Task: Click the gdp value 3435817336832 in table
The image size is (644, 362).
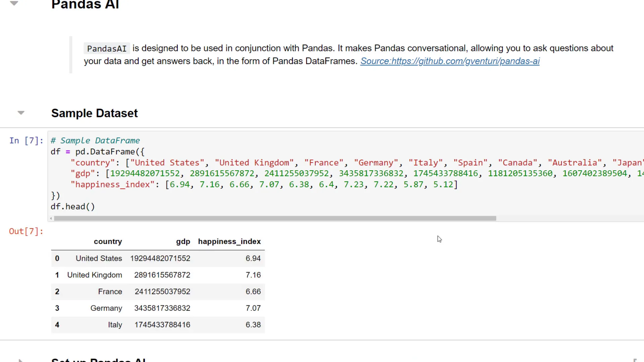Action: [162, 308]
